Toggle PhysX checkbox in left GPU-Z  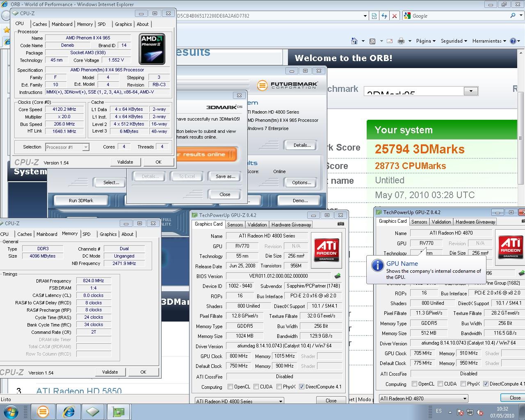coord(279,387)
